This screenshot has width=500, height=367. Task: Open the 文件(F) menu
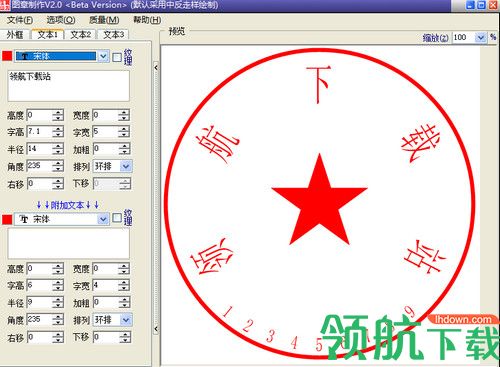pos(20,20)
